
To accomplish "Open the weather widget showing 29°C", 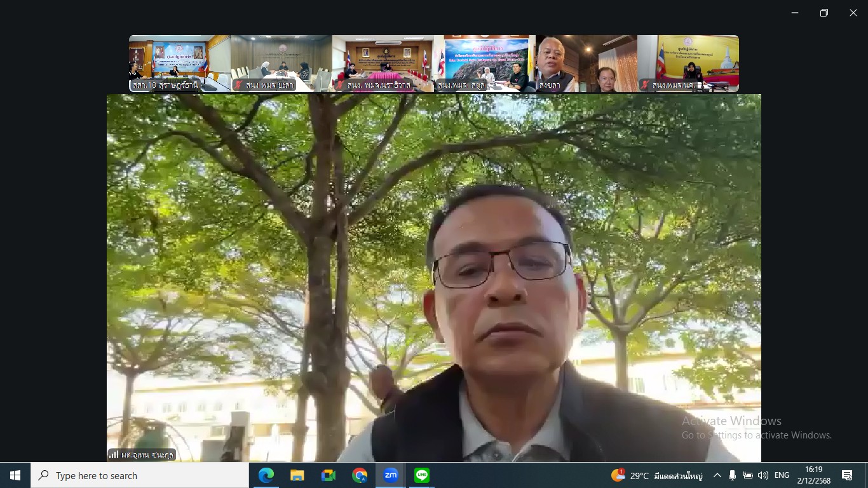I will click(656, 475).
